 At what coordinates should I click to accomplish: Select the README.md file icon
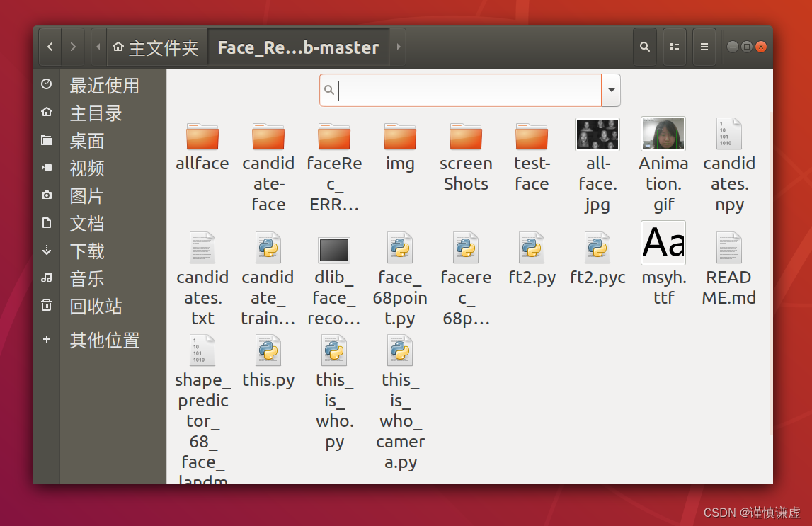[729, 248]
